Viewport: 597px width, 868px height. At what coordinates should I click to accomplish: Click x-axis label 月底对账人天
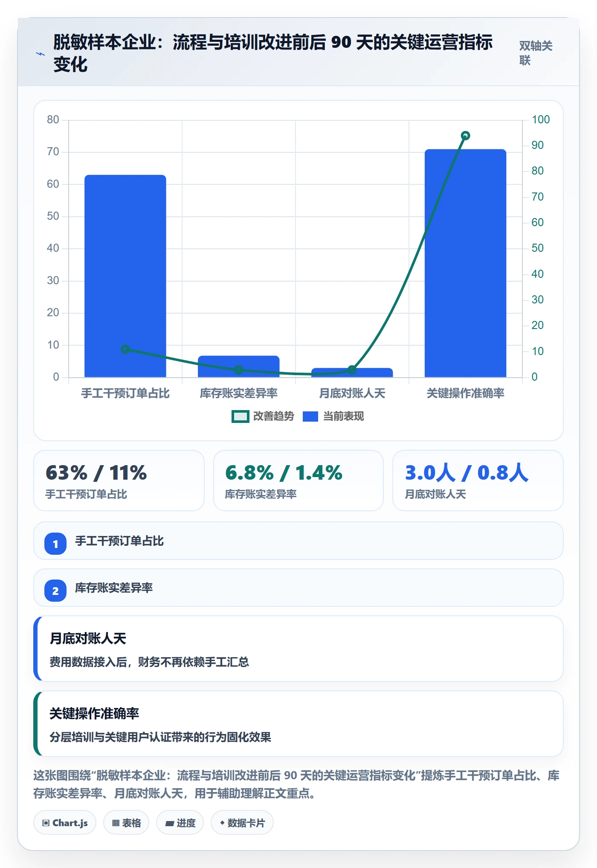352,393
